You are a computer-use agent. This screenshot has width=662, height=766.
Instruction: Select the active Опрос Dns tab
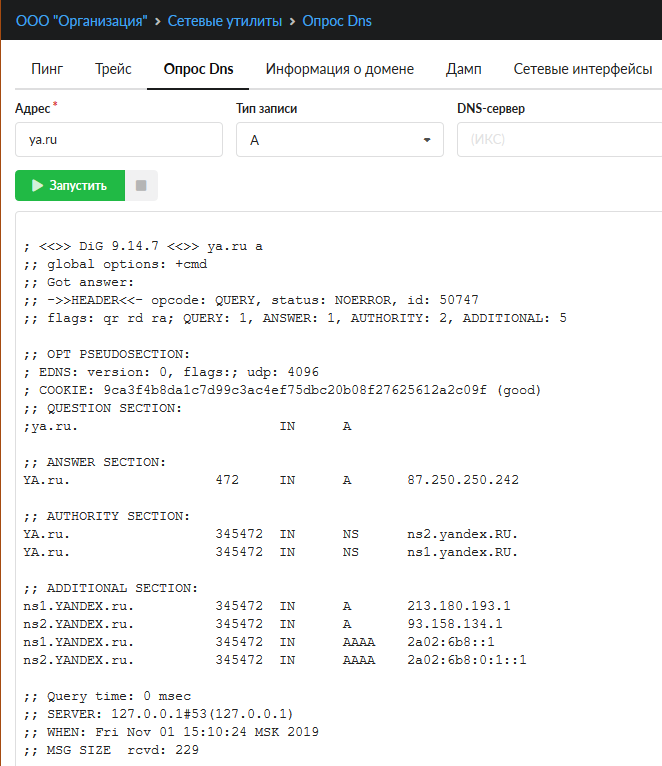pos(198,69)
